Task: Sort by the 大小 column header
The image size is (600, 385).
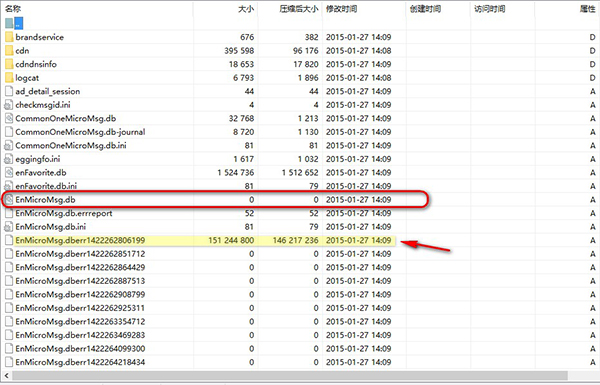Action: pyautogui.click(x=246, y=9)
